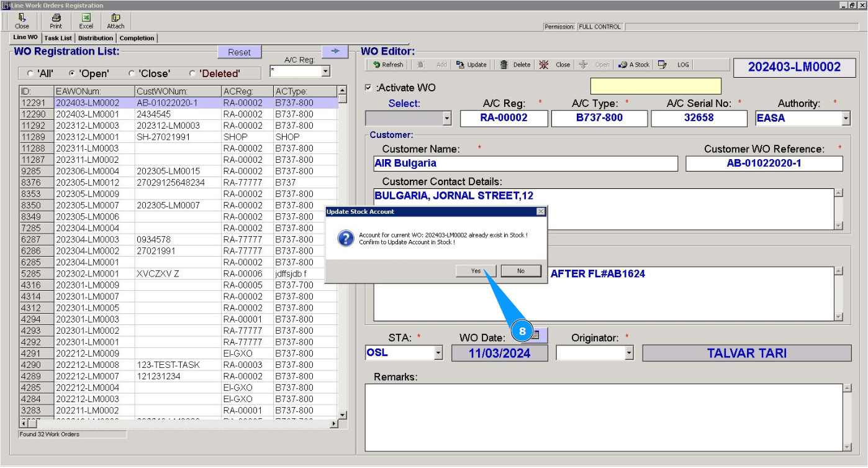Open the Distribution tab
This screenshot has height=468, width=868.
pyautogui.click(x=96, y=38)
